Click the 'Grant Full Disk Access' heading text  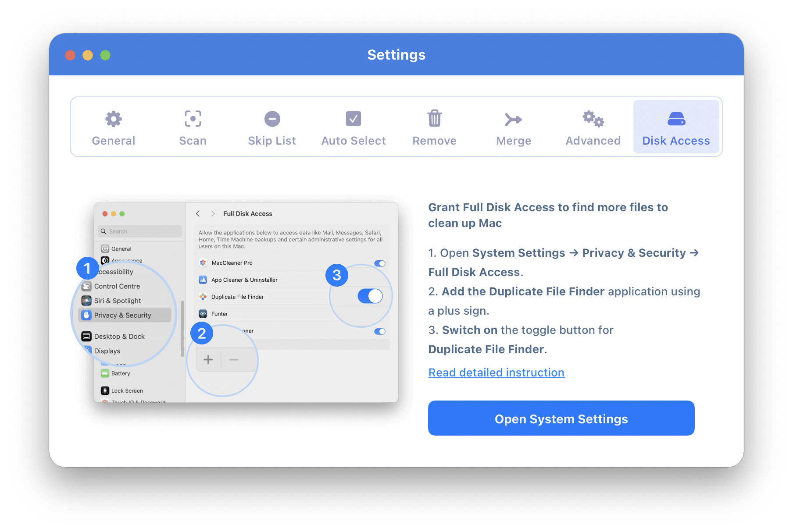[x=548, y=215]
